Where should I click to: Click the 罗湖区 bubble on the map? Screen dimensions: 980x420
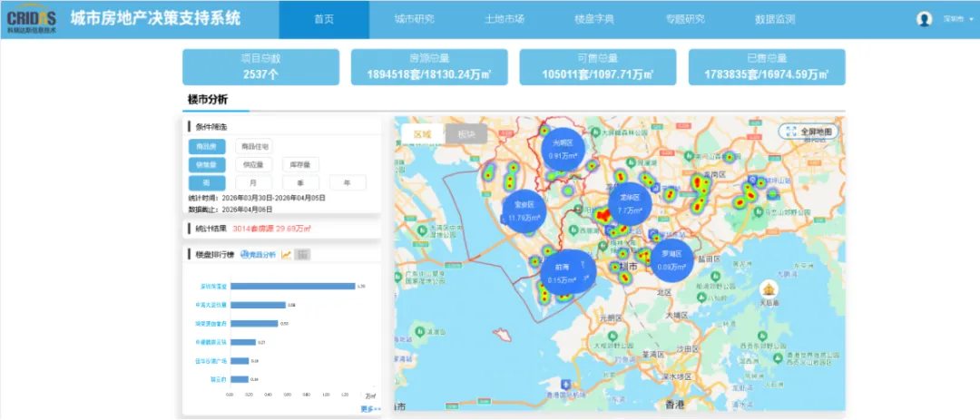pyautogui.click(x=671, y=260)
